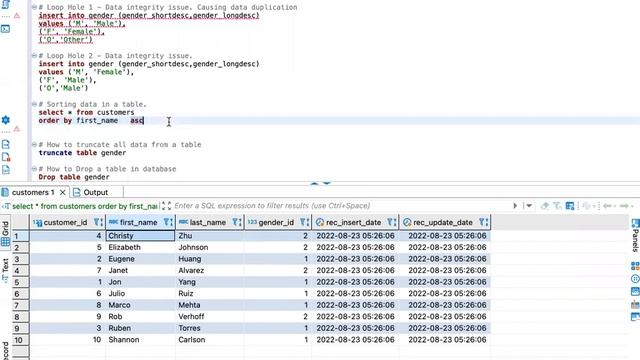The width and height of the screenshot is (640, 360).
Task: Click the expand filter panel arrows icon
Action: (x=166, y=206)
